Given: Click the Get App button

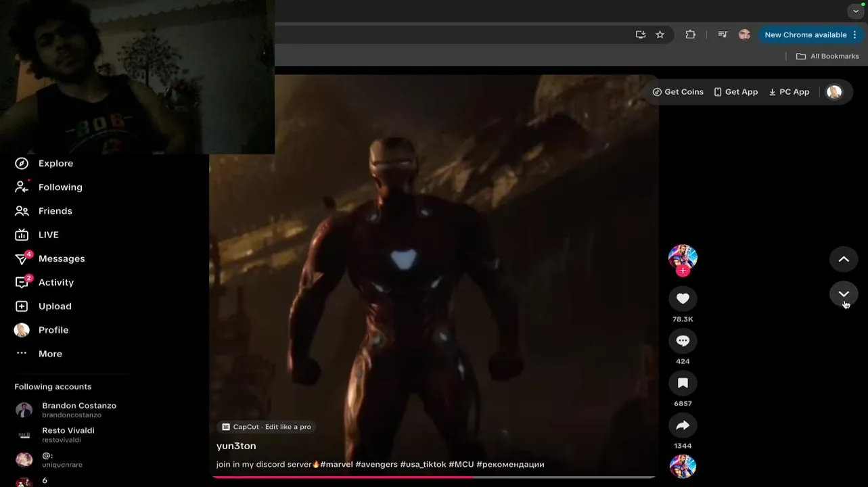Looking at the screenshot, I should coord(735,92).
